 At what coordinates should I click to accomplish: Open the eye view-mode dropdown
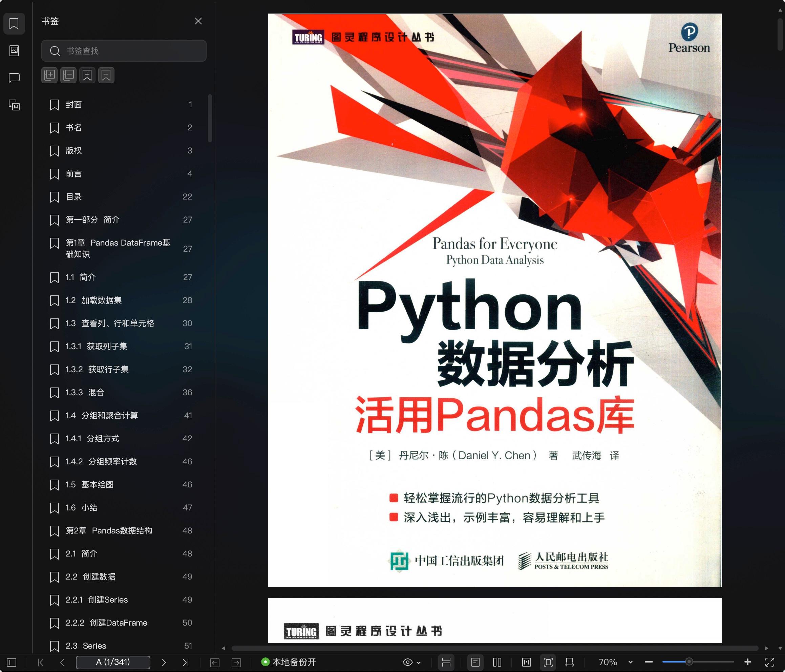coord(411,662)
